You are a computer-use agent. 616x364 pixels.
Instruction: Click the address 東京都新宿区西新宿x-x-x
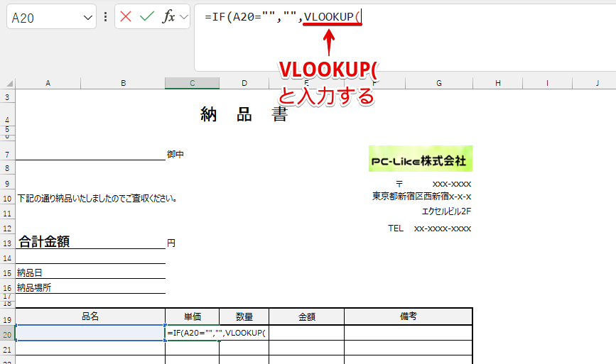(421, 196)
